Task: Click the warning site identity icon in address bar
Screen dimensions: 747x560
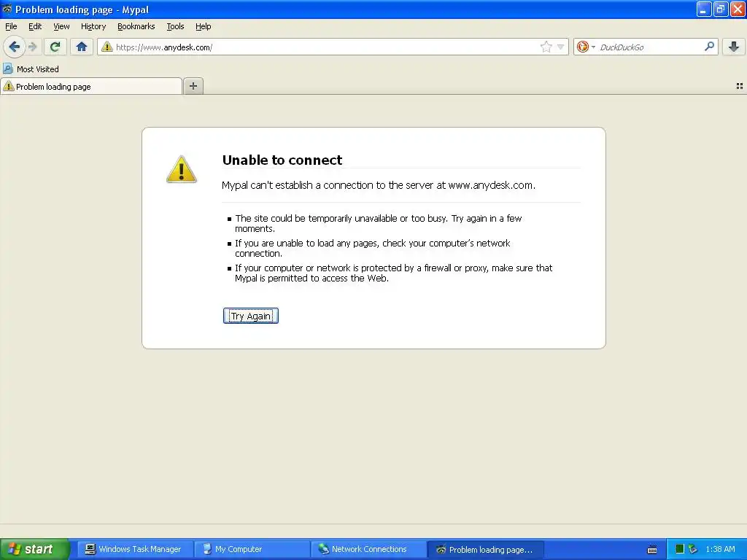Action: tap(107, 47)
